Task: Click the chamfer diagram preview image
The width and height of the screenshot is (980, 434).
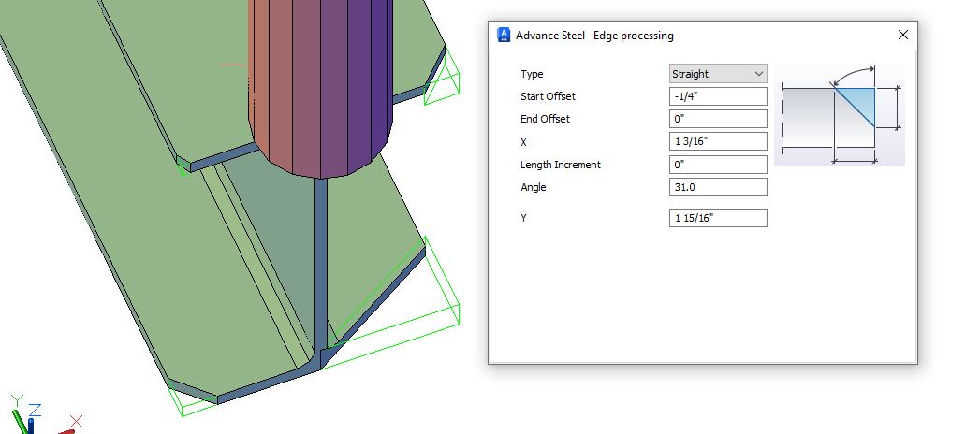Action: 840,115
